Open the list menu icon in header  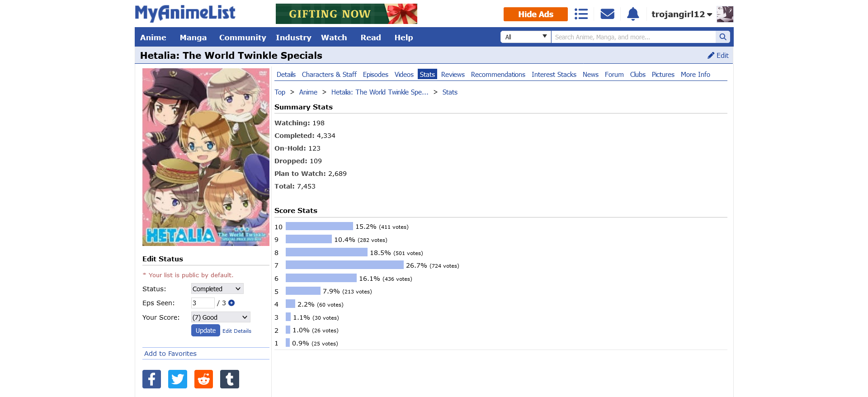[581, 14]
